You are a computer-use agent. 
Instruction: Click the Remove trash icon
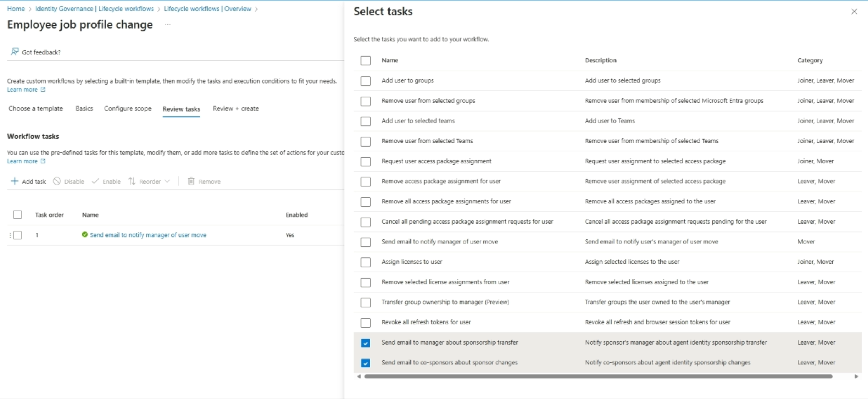[191, 181]
